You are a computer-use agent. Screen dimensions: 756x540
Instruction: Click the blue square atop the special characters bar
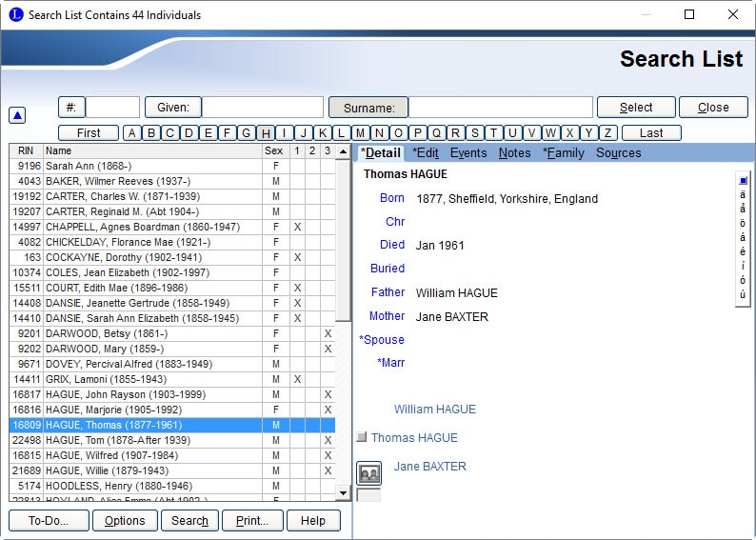[743, 180]
